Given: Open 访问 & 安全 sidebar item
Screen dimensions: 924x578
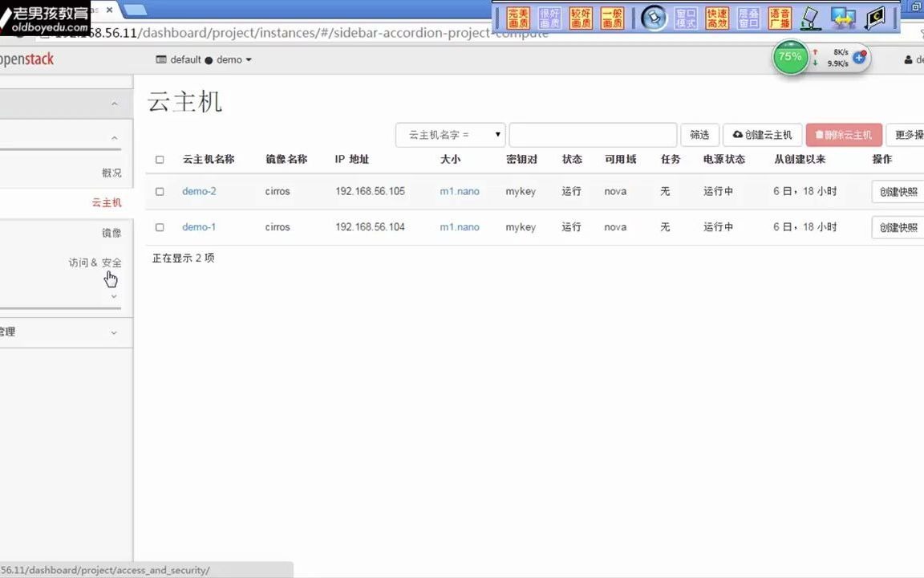Looking at the screenshot, I should 95,262.
